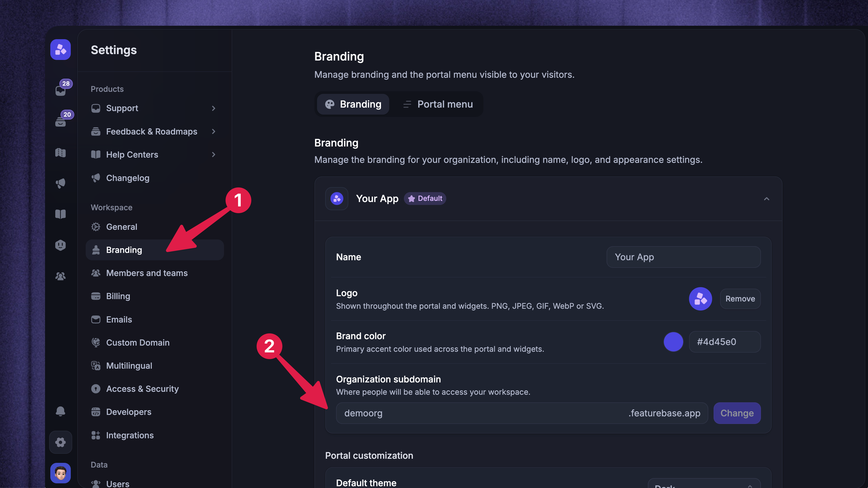Image resolution: width=868 pixels, height=488 pixels.
Task: Open Emails settings
Action: click(155, 319)
